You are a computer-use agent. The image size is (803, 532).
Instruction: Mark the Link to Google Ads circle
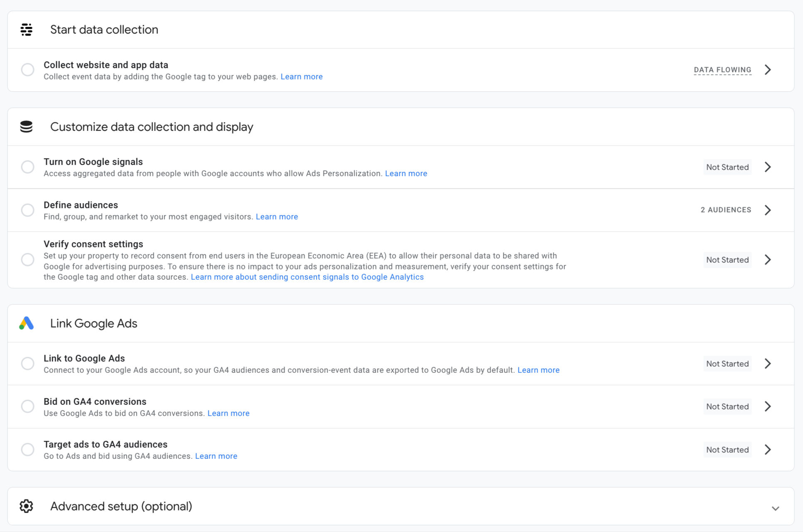pos(28,364)
